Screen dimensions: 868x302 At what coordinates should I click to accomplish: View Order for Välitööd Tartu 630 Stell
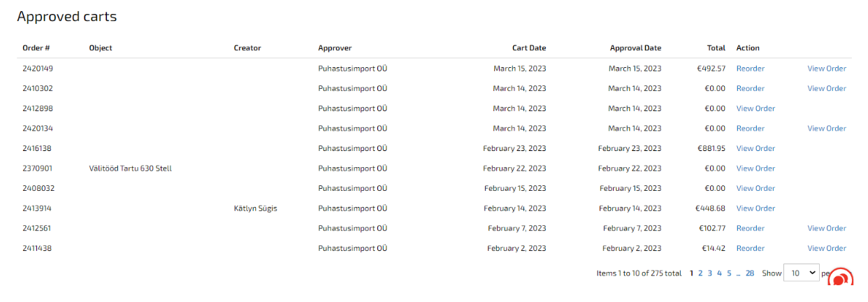tap(755, 168)
